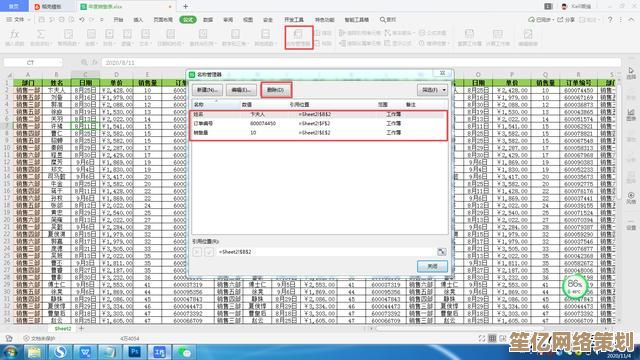The height and width of the screenshot is (360, 640).
Task: Click the AutoSum sigma icon
Action: point(41,34)
